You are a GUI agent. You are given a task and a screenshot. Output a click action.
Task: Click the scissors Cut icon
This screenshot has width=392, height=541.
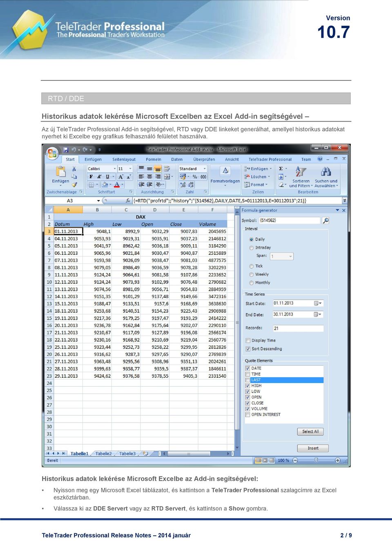[74, 169]
